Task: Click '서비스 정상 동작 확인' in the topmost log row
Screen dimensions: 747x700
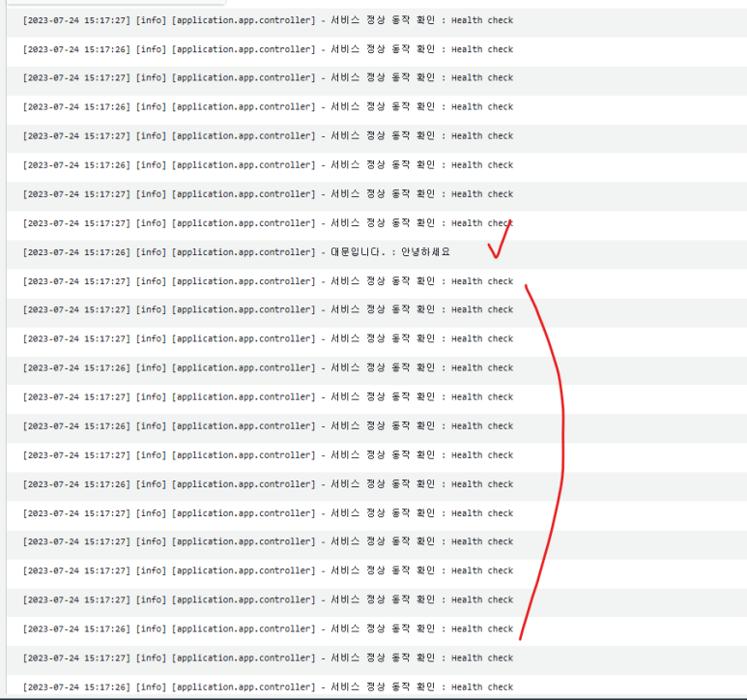Action: click(383, 20)
